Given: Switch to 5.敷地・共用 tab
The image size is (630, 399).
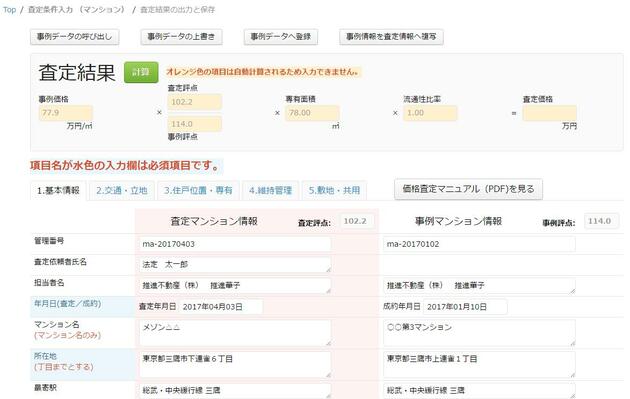Looking at the screenshot, I should click(x=334, y=190).
